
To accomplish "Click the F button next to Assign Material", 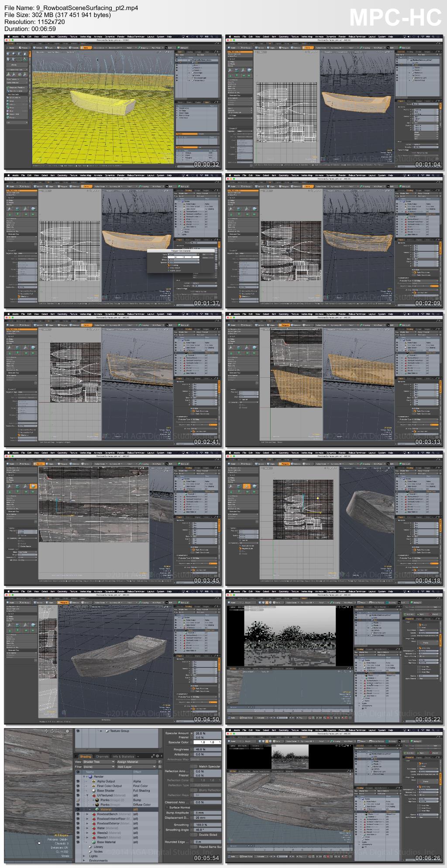I will (x=159, y=762).
